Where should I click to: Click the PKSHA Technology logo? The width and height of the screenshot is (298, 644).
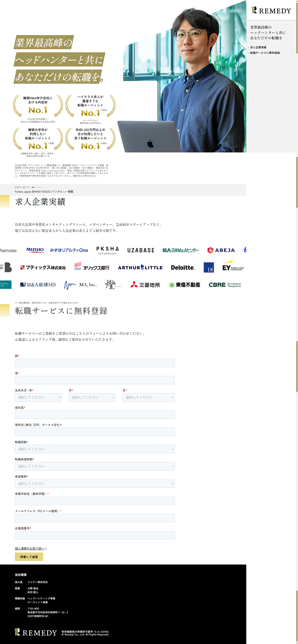coord(107,250)
